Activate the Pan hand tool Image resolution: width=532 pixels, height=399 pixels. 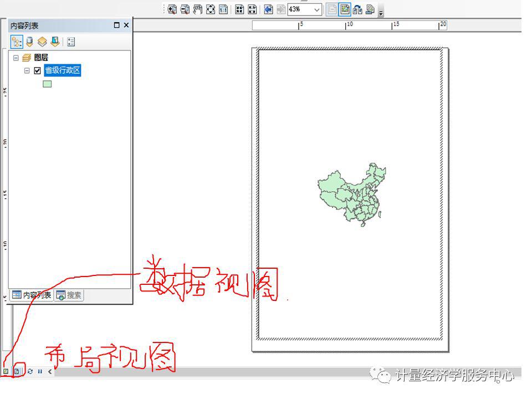point(197,9)
